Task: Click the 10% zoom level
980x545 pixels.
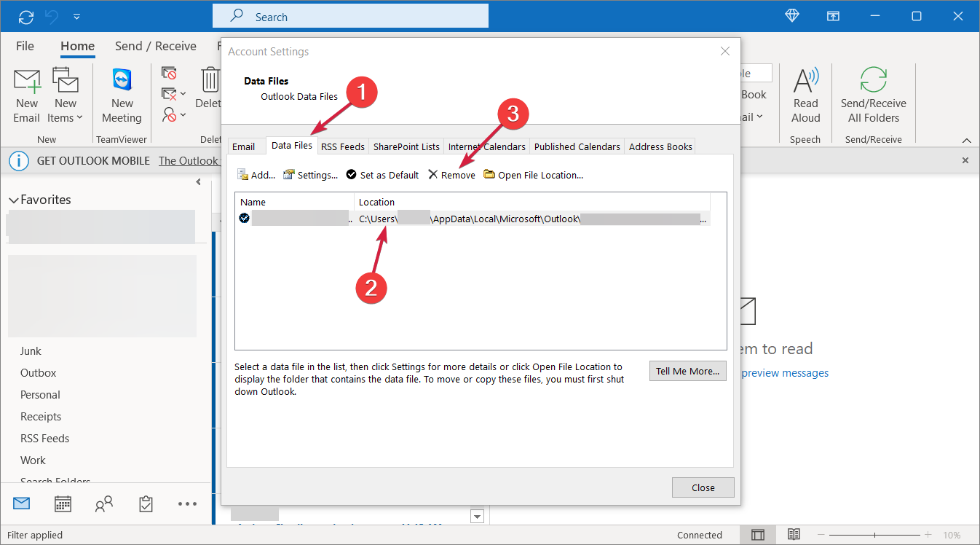Action: point(952,535)
